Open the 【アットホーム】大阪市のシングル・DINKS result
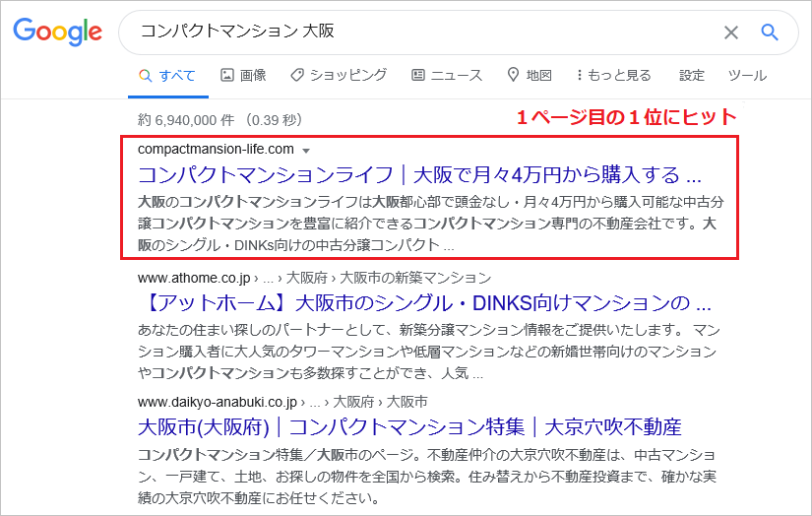 tap(424, 303)
